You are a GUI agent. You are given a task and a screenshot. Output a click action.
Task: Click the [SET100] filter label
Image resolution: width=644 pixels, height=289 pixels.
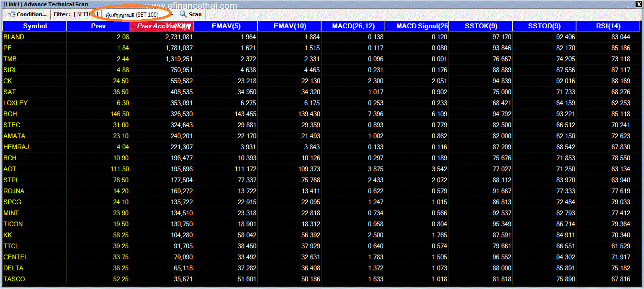86,14
